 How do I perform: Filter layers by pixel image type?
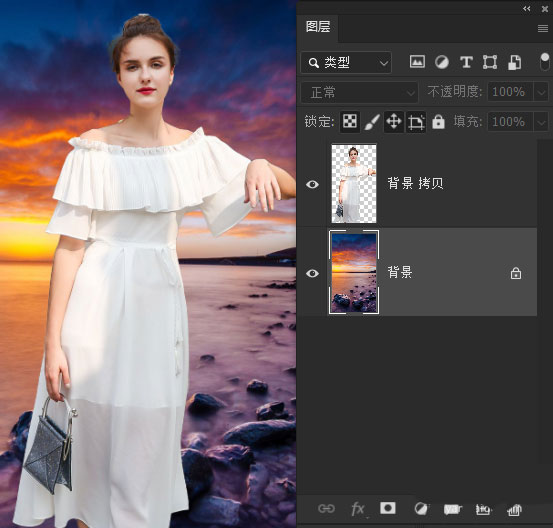417,62
